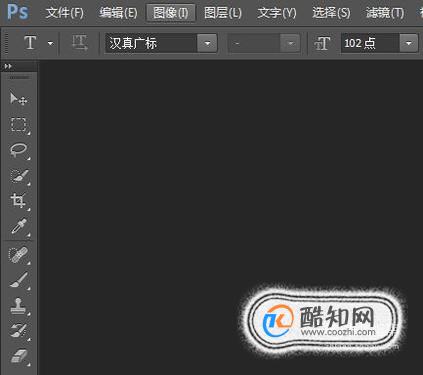Viewport: 423px width, 375px height.
Task: Activate the Crop tool
Action: click(18, 201)
